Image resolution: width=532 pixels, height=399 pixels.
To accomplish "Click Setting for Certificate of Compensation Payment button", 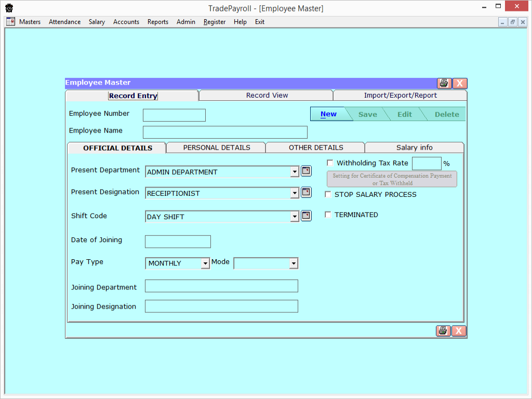I will (x=392, y=179).
